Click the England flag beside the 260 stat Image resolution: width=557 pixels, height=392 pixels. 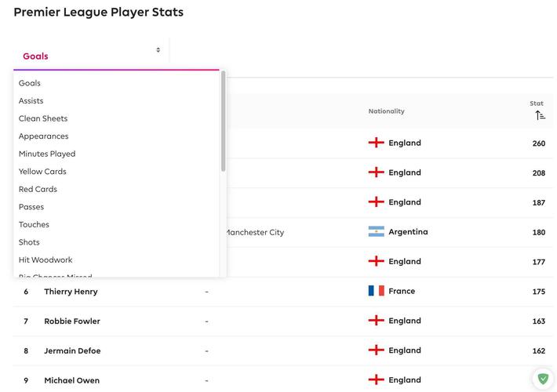click(377, 143)
